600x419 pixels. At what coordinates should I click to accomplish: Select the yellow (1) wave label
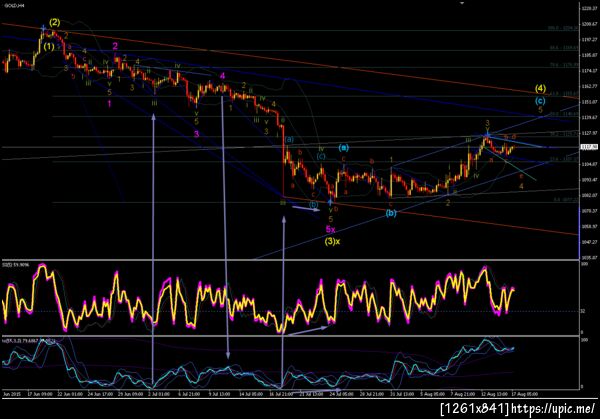[49, 47]
